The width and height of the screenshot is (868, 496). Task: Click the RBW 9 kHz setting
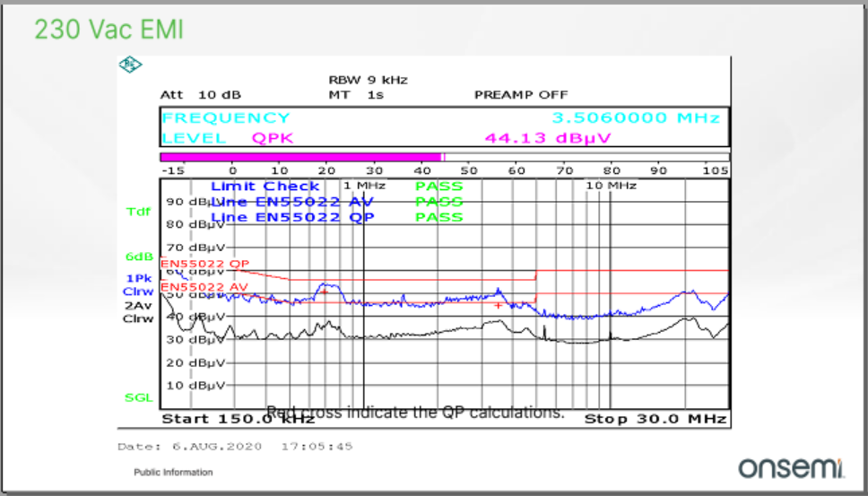368,80
